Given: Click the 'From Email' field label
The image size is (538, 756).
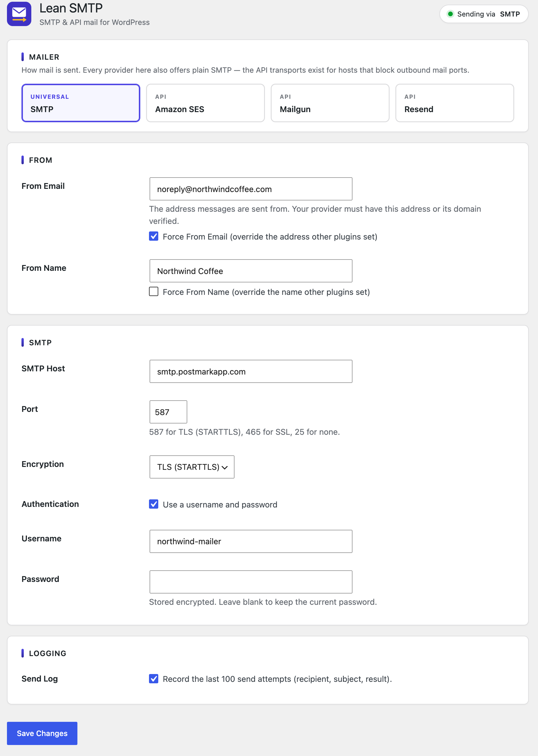Looking at the screenshot, I should click(43, 186).
